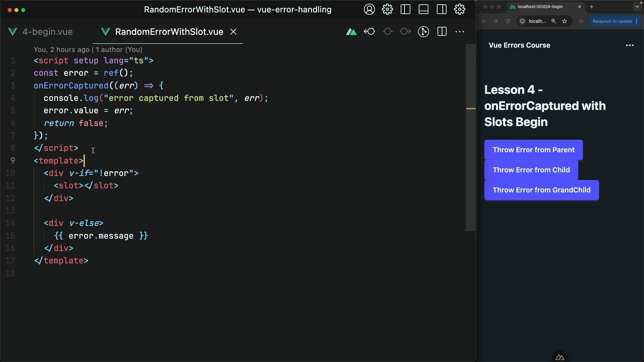This screenshot has height=362, width=644.
Task: Click the Throw Error from GrandChild button
Action: tap(542, 190)
